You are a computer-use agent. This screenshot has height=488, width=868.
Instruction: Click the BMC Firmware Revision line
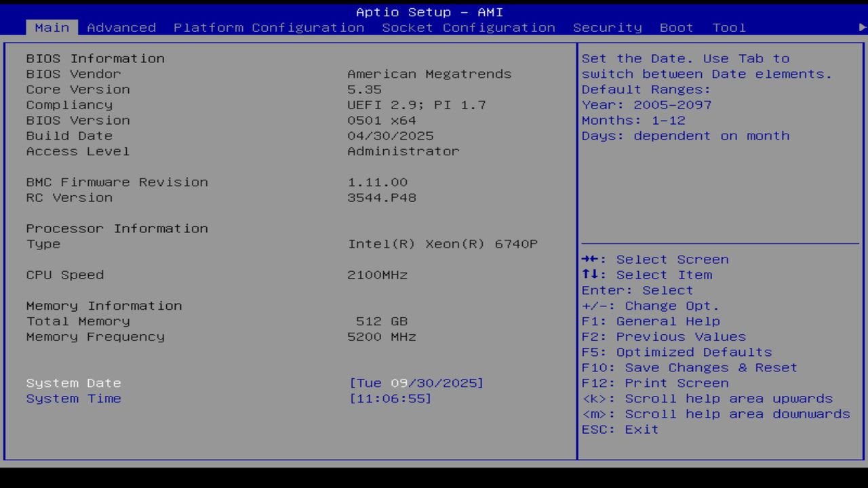point(117,182)
